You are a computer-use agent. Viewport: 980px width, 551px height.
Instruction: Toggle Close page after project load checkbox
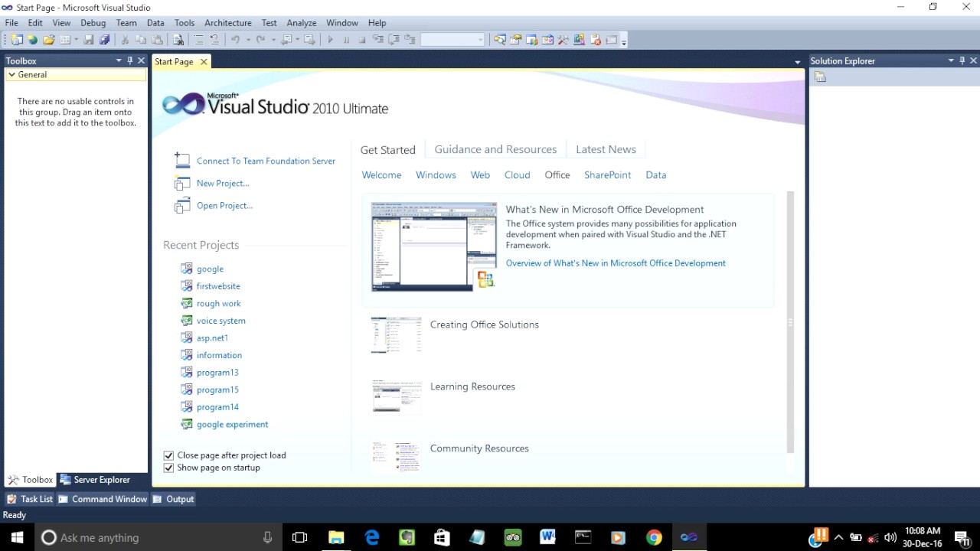168,455
